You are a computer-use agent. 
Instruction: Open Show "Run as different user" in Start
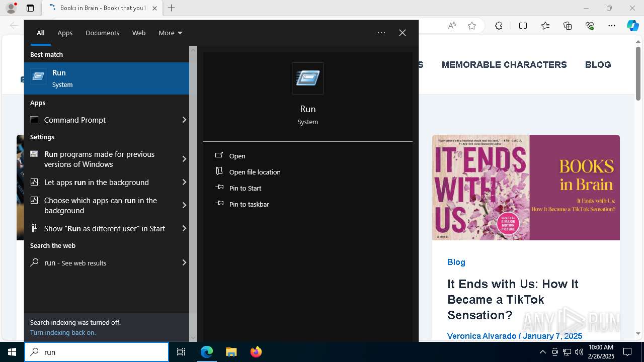click(102, 228)
